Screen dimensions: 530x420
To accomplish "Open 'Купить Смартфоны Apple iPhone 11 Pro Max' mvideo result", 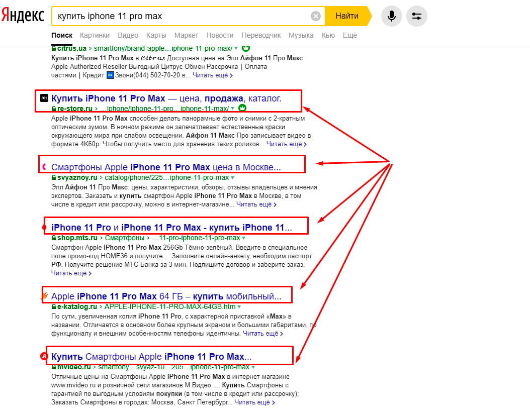I will [x=151, y=357].
